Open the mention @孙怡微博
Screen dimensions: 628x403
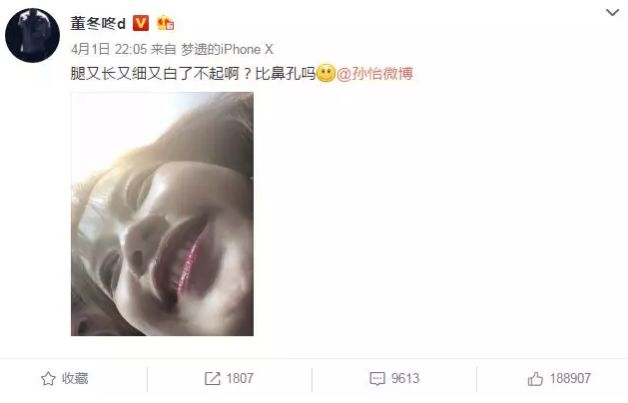point(374,74)
